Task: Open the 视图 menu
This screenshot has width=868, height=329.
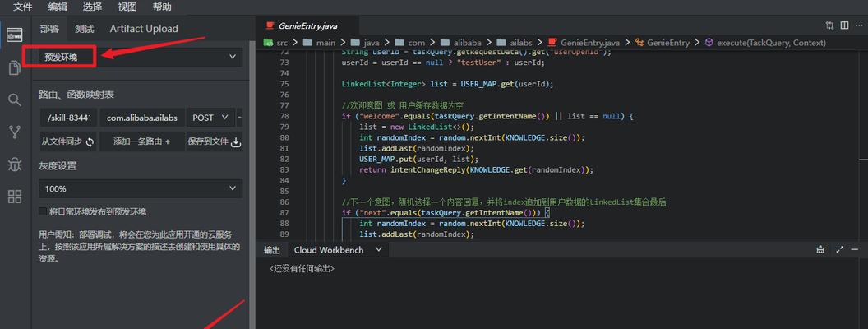Action: click(127, 7)
